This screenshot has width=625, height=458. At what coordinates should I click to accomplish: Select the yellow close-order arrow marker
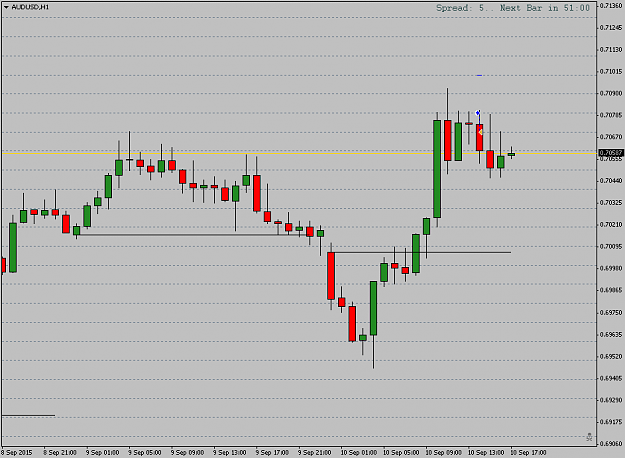tap(481, 132)
